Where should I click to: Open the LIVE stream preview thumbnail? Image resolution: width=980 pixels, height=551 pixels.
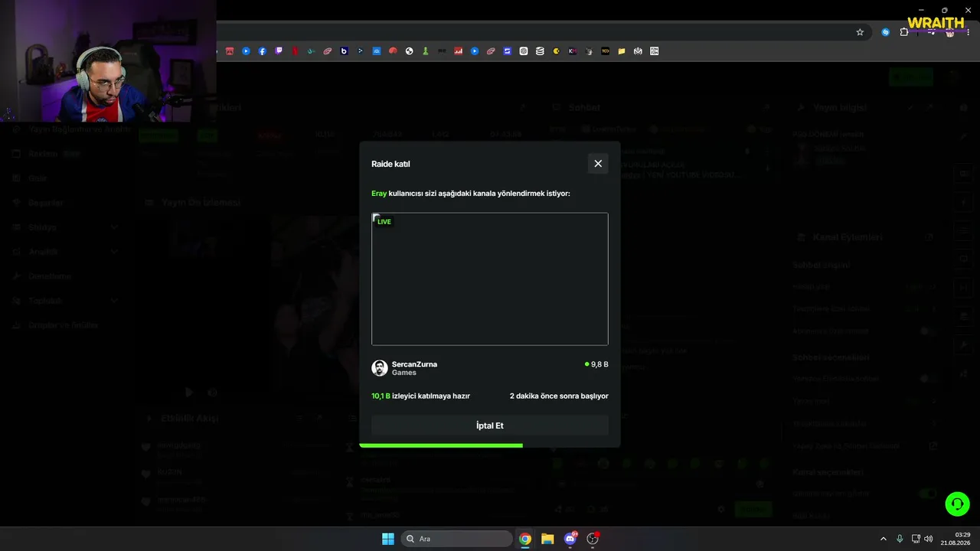[x=490, y=279]
